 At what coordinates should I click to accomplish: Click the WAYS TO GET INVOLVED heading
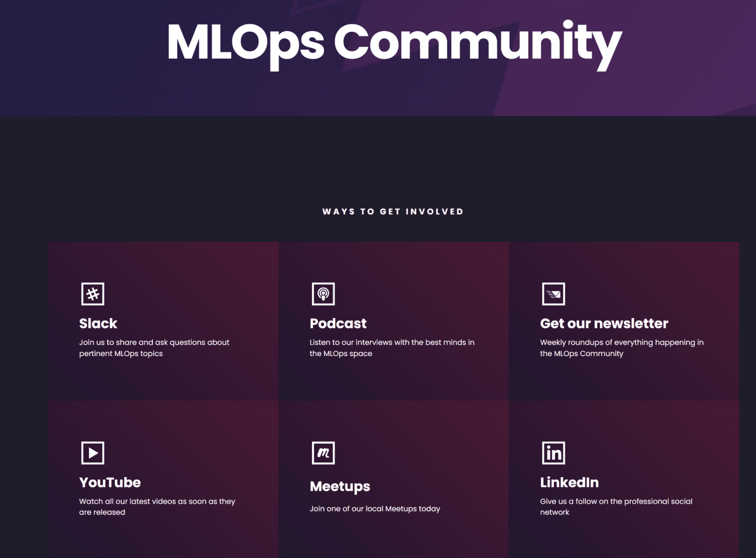coord(393,212)
